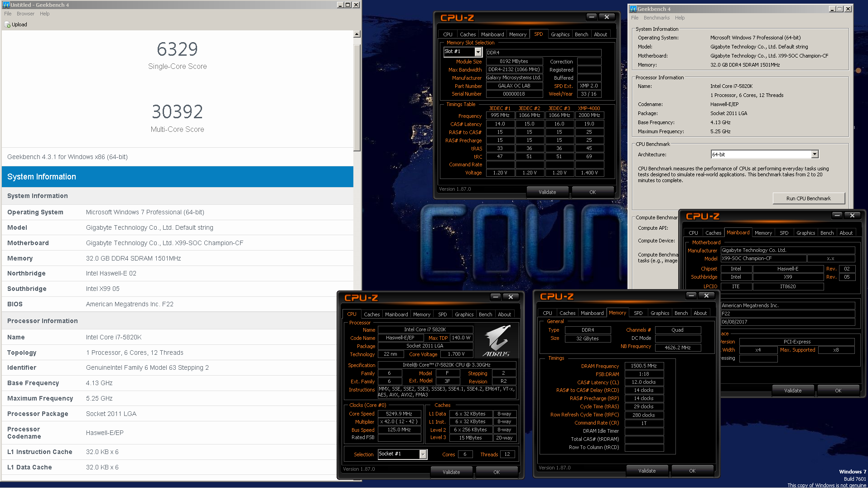This screenshot has width=868, height=488.
Task: Open Browser menu in Geekbench results window
Action: [25, 14]
